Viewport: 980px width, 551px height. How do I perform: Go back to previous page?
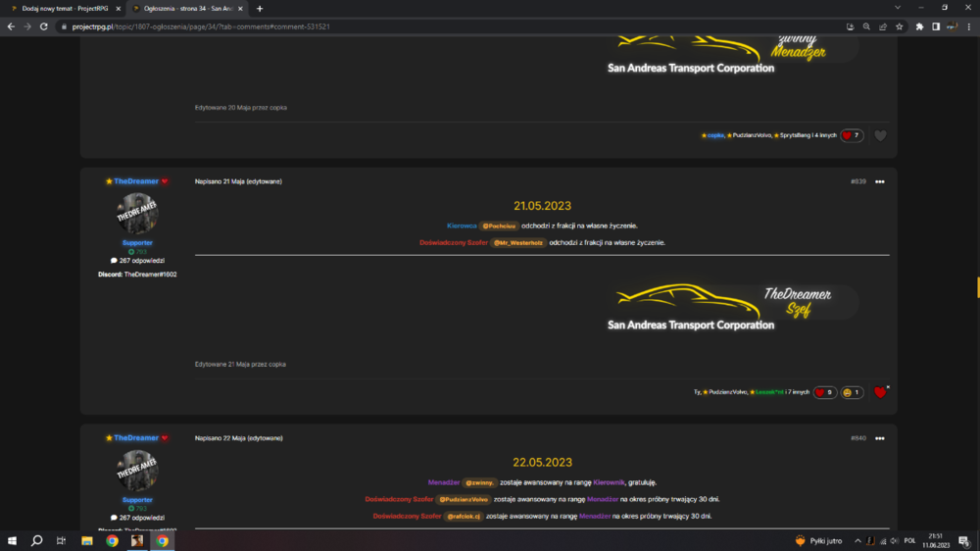pos(11,26)
